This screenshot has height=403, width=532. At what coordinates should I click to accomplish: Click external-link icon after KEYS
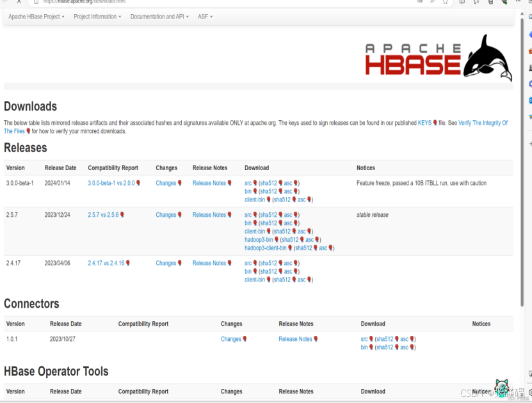435,123
